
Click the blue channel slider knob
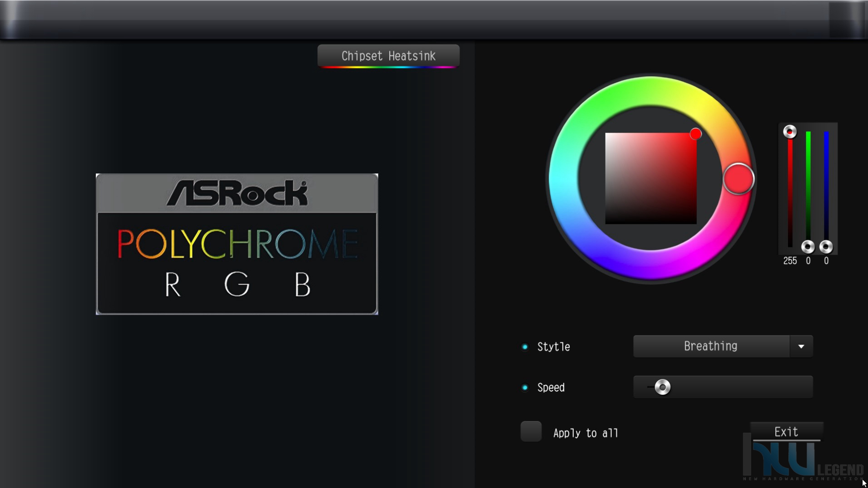point(826,246)
